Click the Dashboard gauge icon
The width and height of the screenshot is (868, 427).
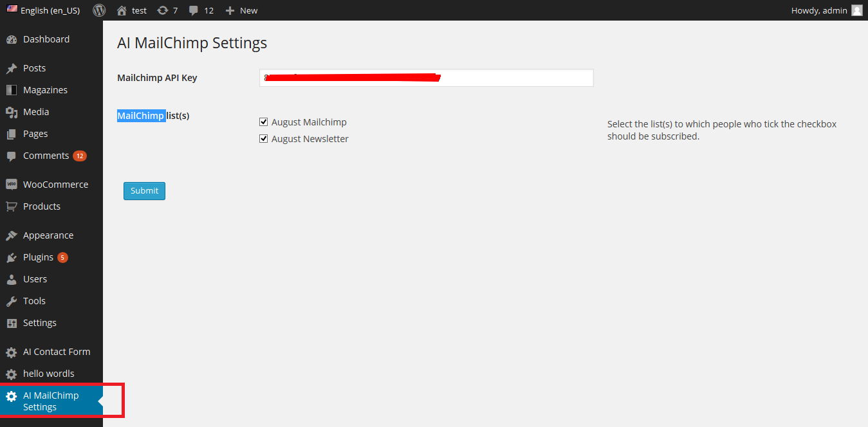click(11, 39)
